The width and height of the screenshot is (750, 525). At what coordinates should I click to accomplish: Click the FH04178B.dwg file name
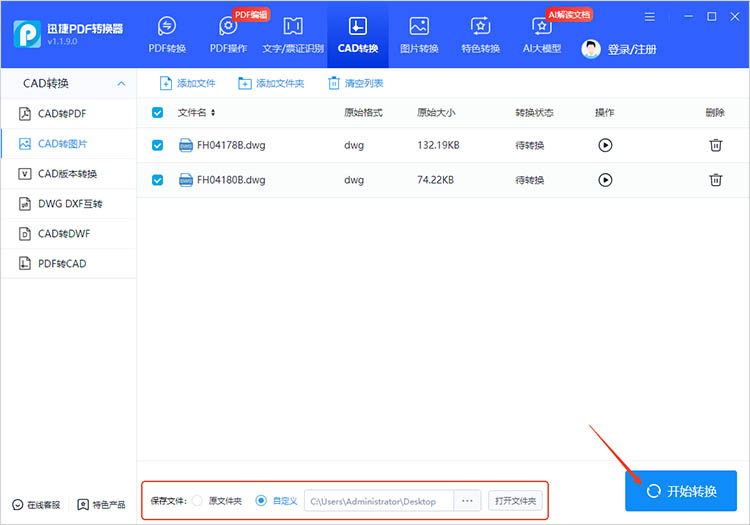(231, 145)
